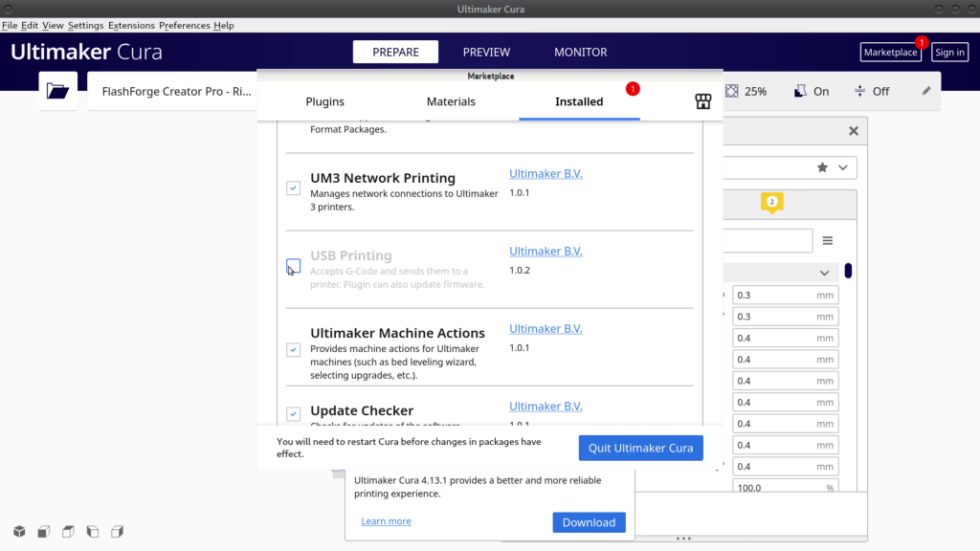
Task: Select the top view cube icon
Action: click(68, 532)
